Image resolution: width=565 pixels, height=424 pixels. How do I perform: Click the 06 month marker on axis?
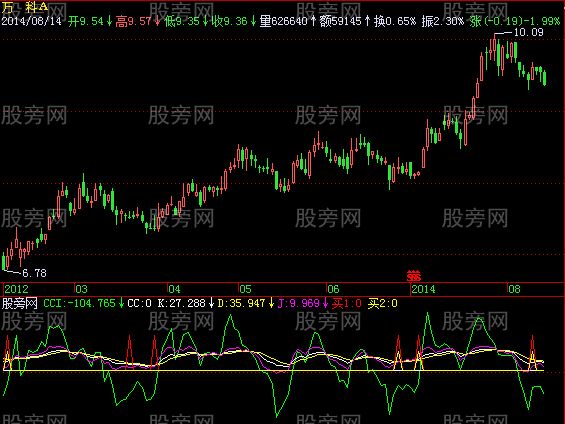pos(333,289)
